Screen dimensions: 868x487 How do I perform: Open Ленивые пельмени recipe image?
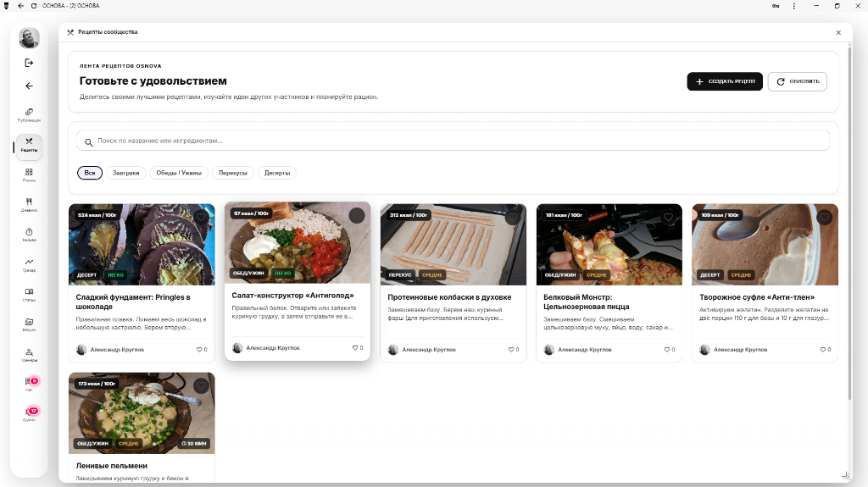142,412
